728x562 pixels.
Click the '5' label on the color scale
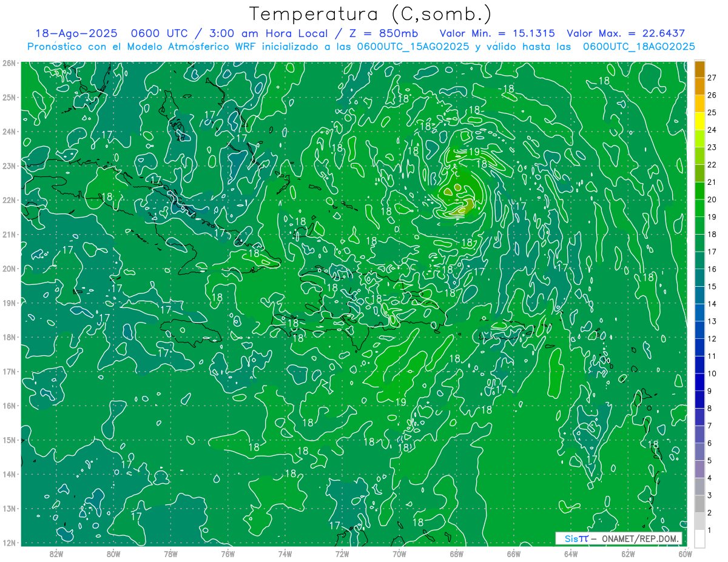pos(710,461)
